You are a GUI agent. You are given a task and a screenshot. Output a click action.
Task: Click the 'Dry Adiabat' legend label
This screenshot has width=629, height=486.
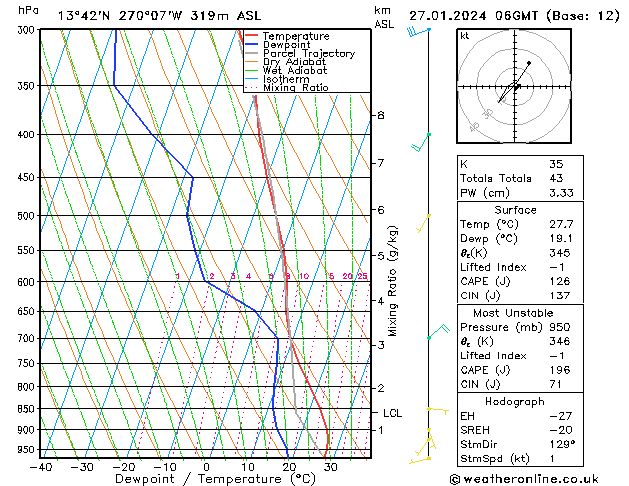coord(294,62)
